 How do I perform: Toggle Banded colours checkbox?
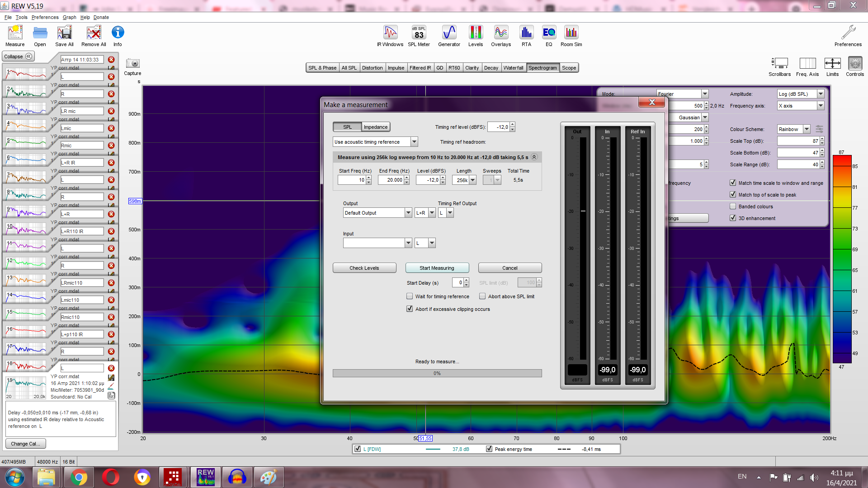733,206
